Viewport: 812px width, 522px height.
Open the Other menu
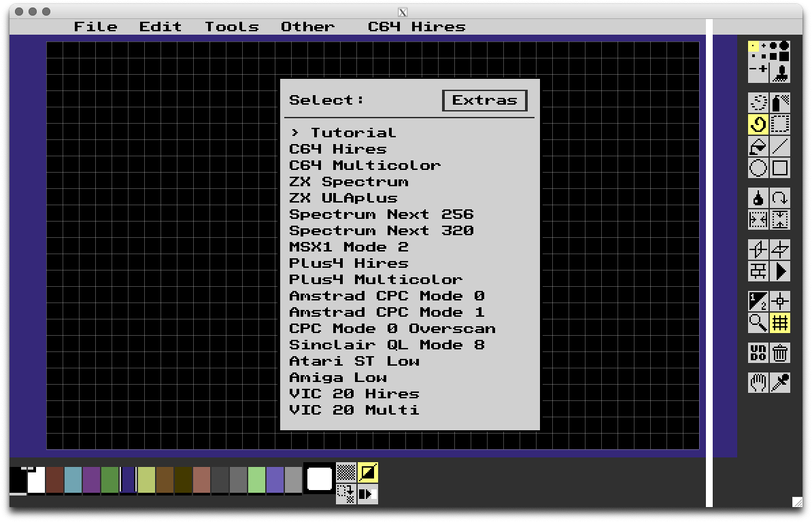[307, 27]
